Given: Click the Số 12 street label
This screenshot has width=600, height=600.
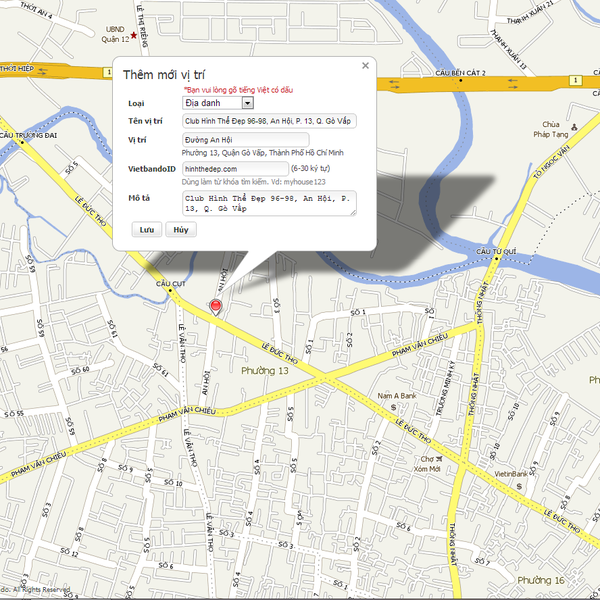Looking at the screenshot, I should (x=69, y=552).
